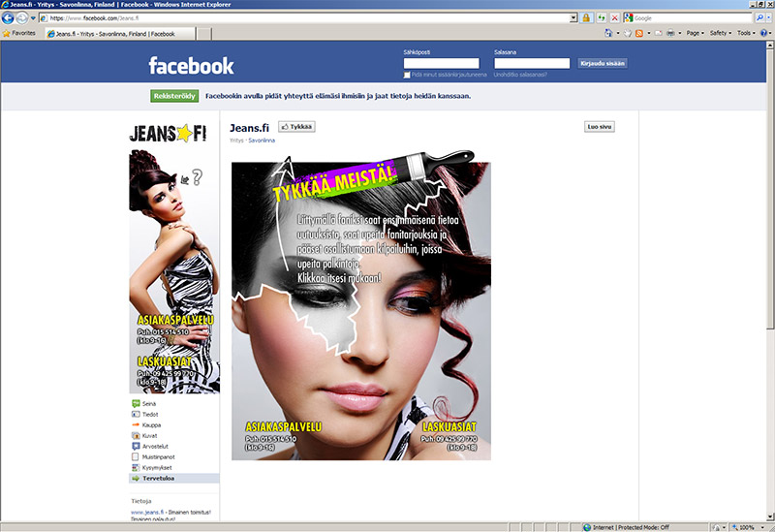This screenshot has width=775, height=532.
Task: Open the Arvostelut reviews section
Action: [155, 447]
